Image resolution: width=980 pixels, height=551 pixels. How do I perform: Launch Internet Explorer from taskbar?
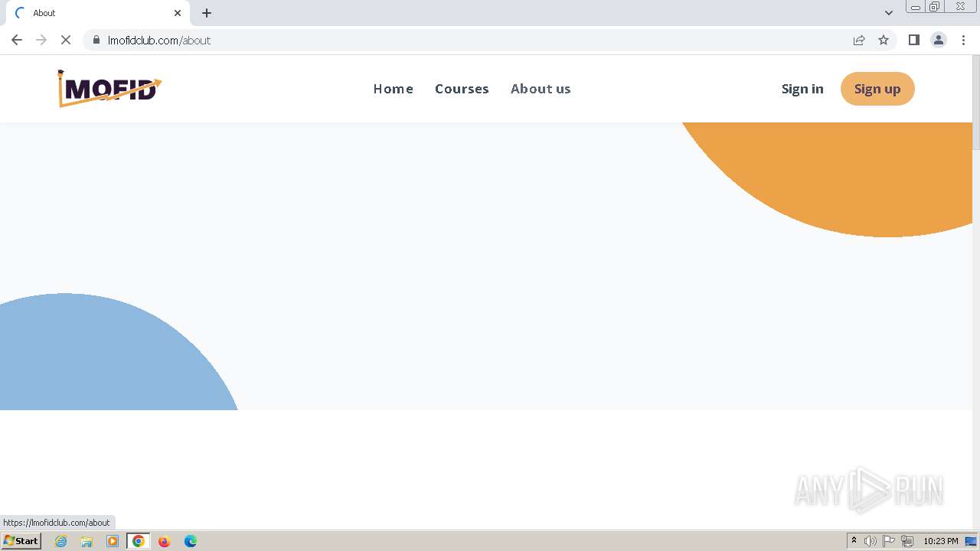(61, 541)
